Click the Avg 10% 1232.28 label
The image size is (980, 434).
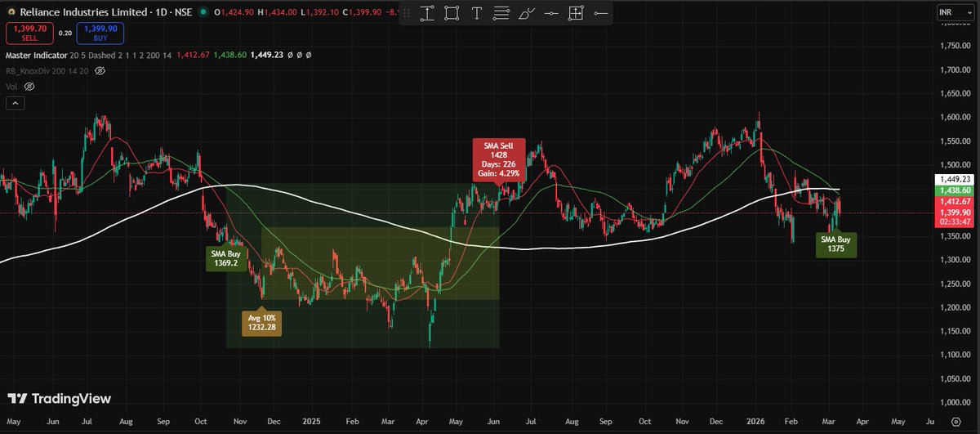click(260, 323)
